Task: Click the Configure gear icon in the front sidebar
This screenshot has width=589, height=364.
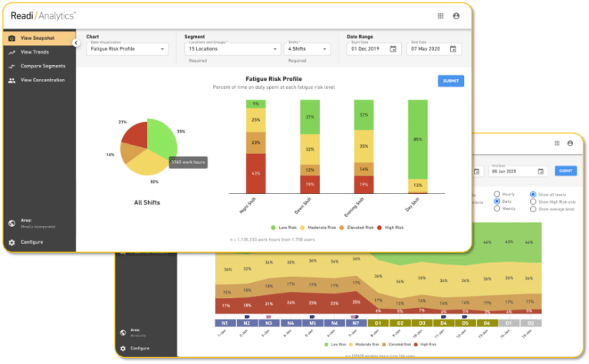Action: 12,242
